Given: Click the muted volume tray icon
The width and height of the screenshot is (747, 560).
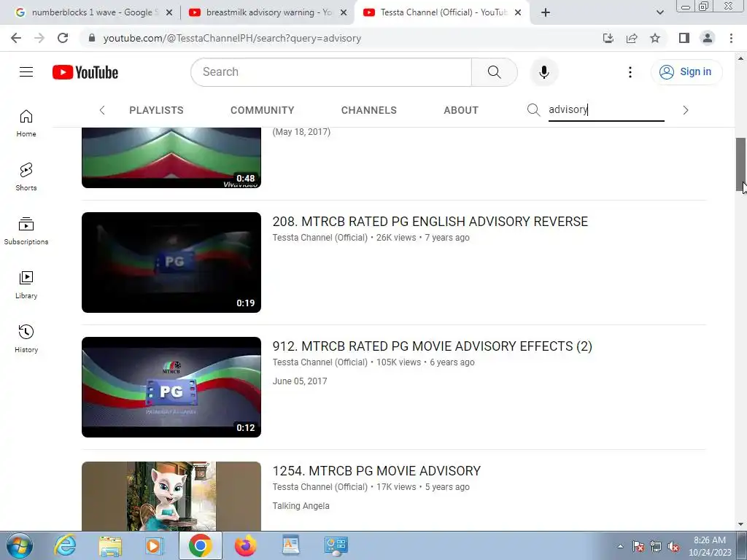Looking at the screenshot, I should [x=673, y=546].
